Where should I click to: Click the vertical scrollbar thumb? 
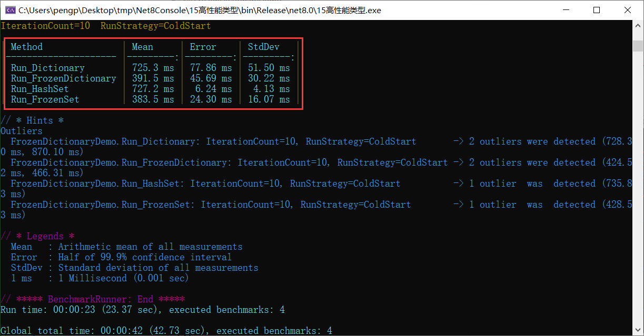638,46
